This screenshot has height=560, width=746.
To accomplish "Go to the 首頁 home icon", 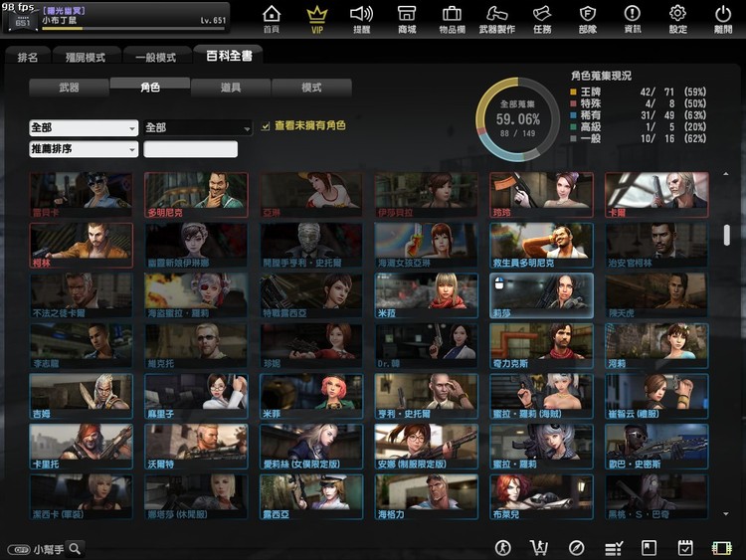I will click(272, 19).
